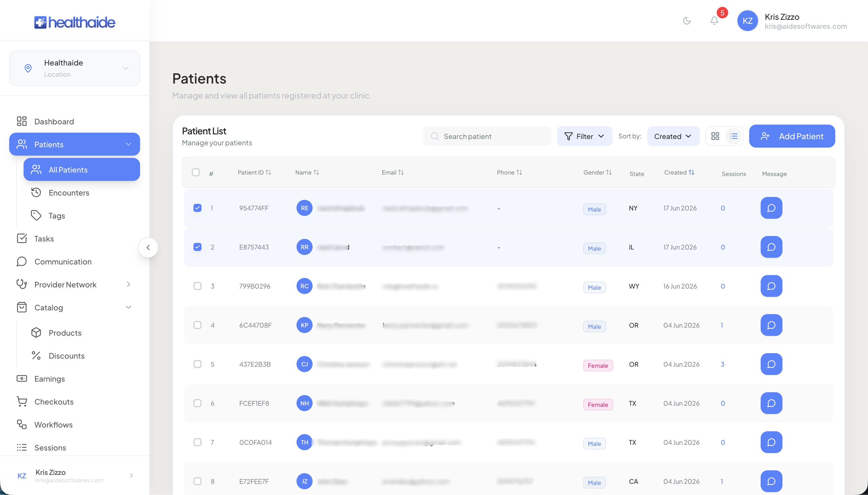
Task: Open Filter dropdown
Action: [x=585, y=136]
